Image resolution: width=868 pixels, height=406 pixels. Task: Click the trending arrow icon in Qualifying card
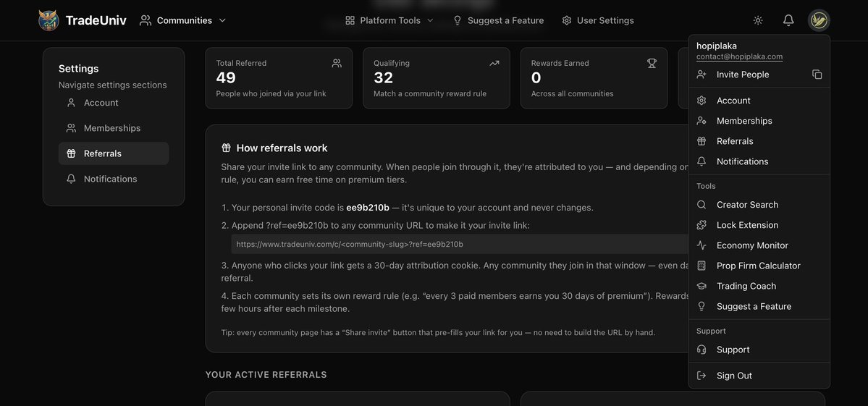tap(494, 63)
